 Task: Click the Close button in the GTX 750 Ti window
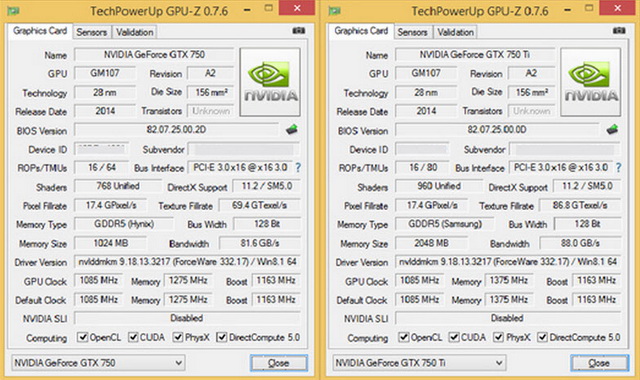[599, 363]
